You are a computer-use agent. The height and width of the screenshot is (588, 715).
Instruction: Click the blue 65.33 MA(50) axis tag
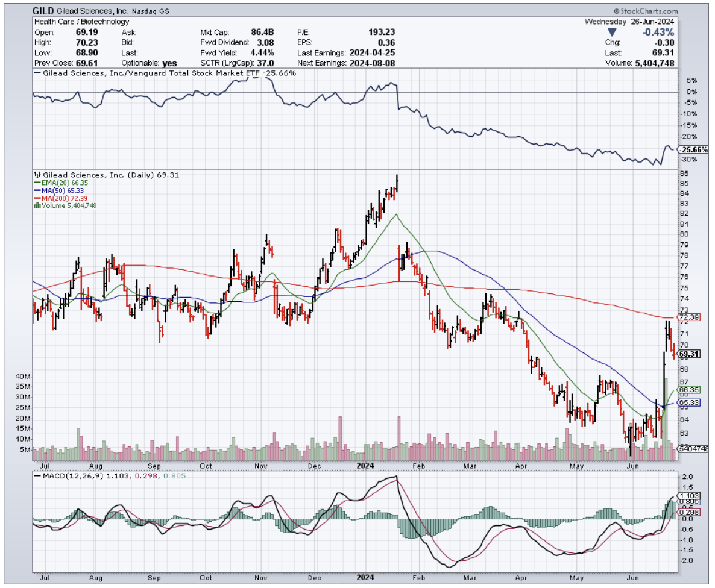[689, 402]
